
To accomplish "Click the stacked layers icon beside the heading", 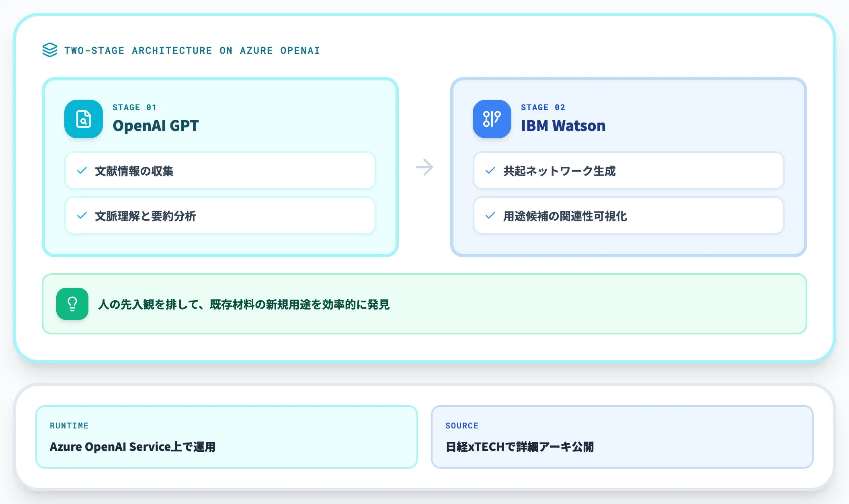I will (x=50, y=50).
